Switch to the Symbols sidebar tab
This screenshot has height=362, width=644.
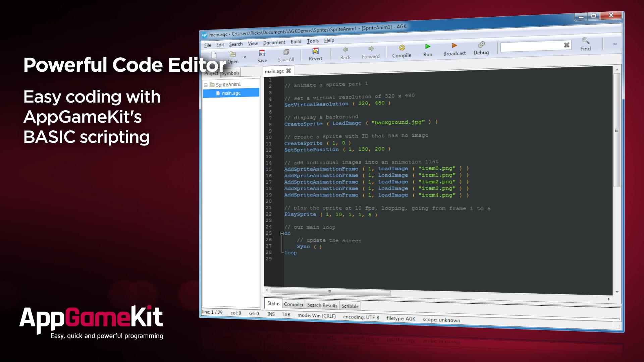231,73
